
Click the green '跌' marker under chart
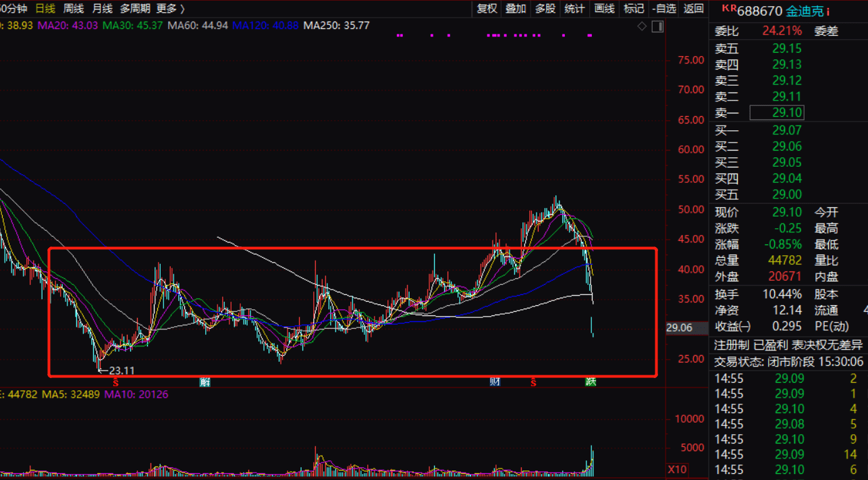591,382
